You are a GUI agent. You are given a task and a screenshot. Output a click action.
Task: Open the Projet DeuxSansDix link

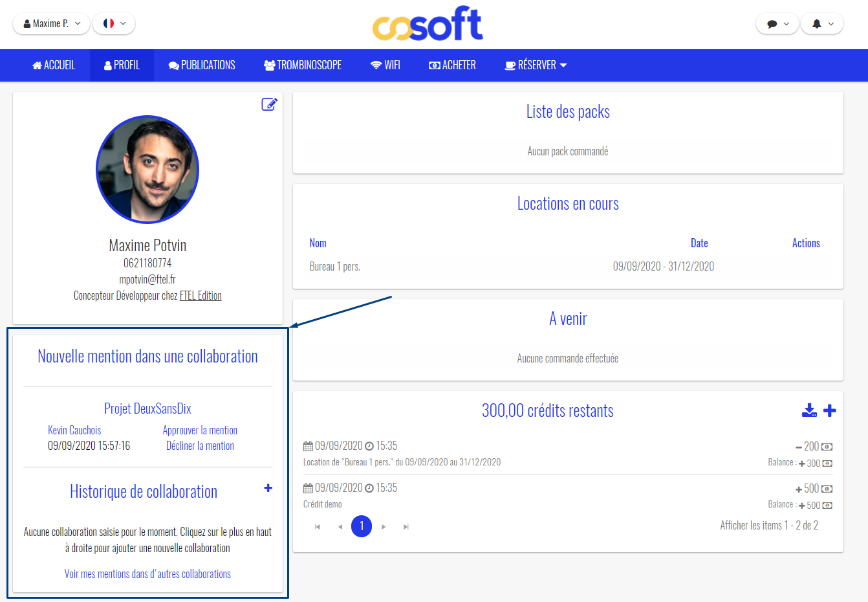pyautogui.click(x=147, y=408)
